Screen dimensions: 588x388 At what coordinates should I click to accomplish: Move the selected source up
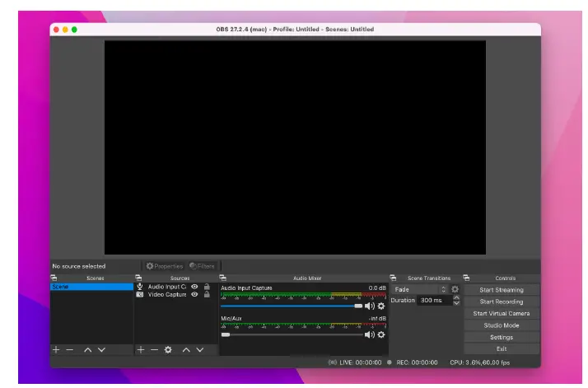(x=186, y=350)
